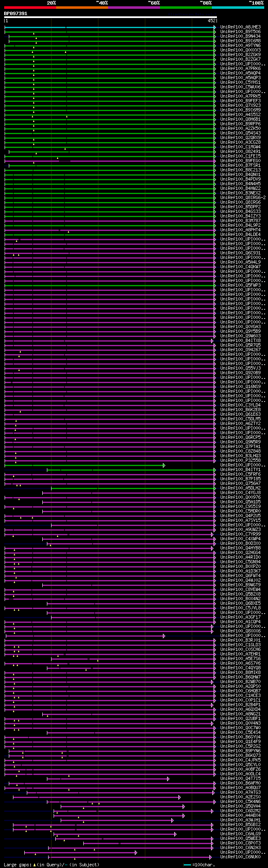The width and height of the screenshot is (268, 868).
Task: Select the UniRef100_Q61E63 label
Action: [x=240, y=415]
